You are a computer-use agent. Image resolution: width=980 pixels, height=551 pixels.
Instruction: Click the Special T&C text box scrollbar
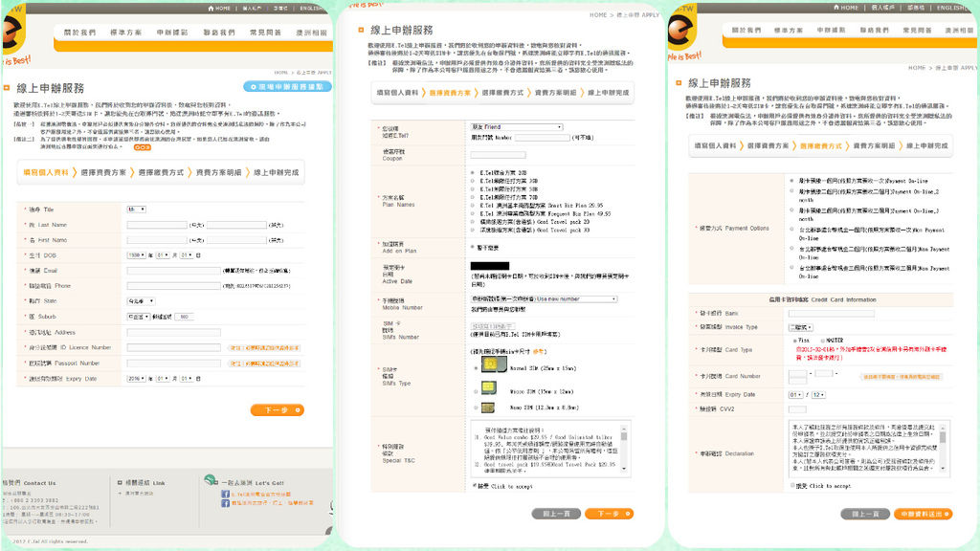pyautogui.click(x=624, y=449)
